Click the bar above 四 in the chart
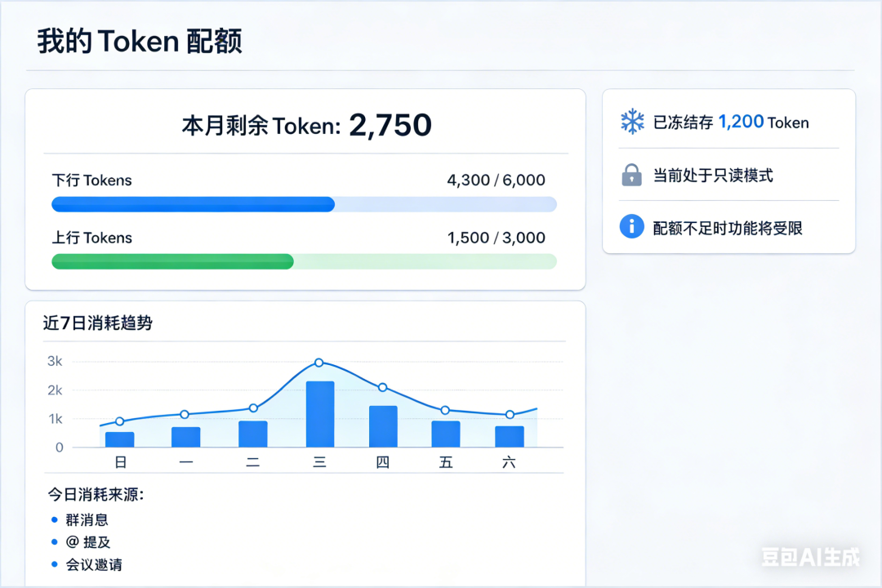 coord(383,426)
